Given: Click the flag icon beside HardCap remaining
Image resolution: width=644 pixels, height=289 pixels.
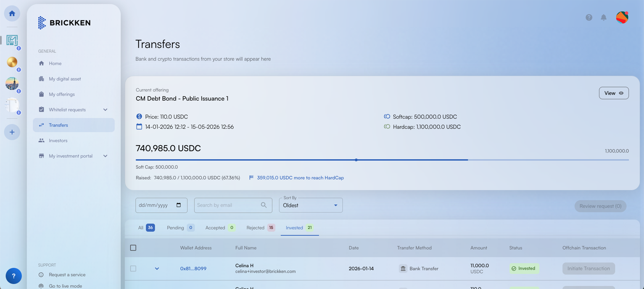Looking at the screenshot, I should (251, 177).
